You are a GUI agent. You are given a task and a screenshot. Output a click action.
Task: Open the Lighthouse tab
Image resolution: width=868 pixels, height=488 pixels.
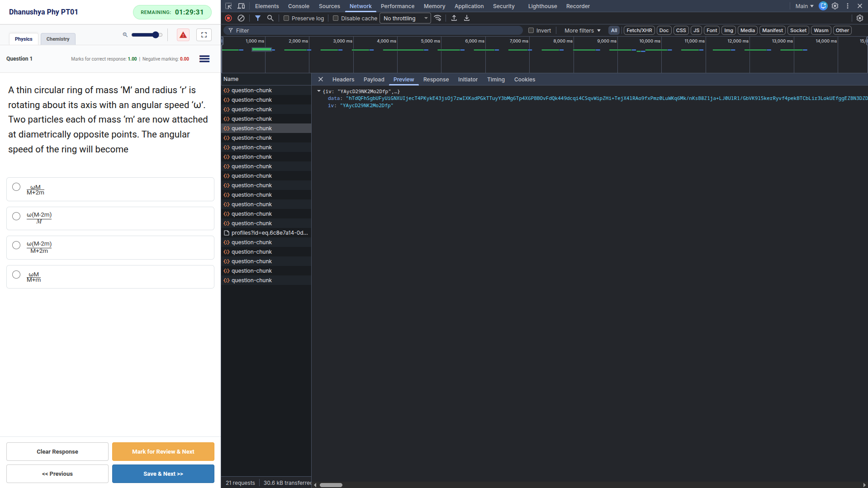(542, 6)
